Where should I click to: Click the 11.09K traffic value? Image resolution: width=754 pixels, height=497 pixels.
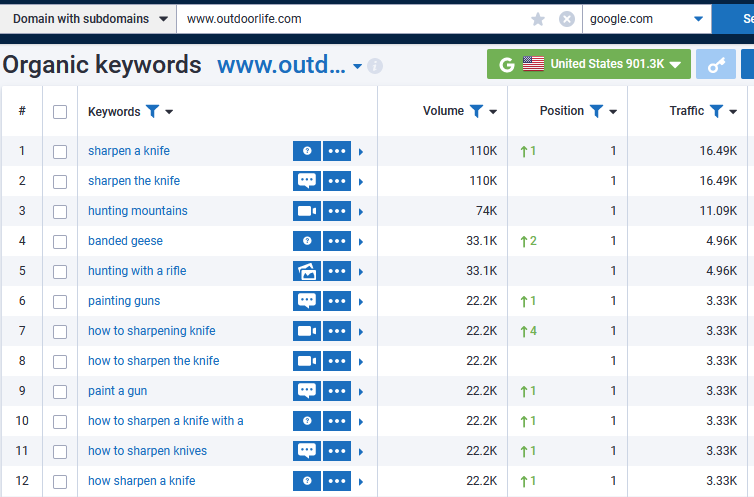[x=718, y=211]
